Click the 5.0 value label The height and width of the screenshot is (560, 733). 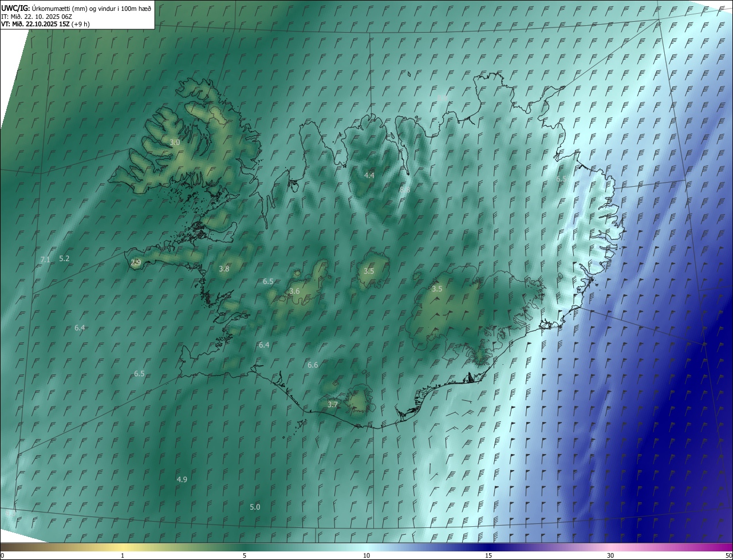pyautogui.click(x=255, y=507)
